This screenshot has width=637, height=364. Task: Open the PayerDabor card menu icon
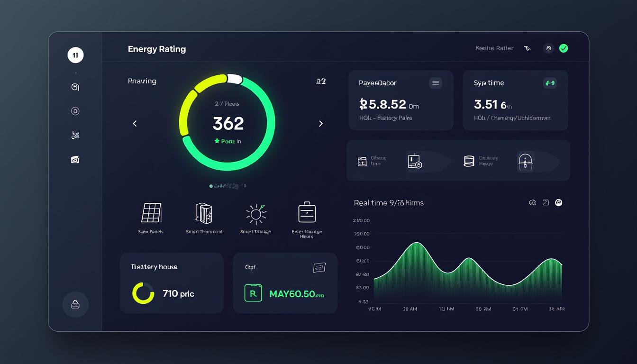pos(436,83)
